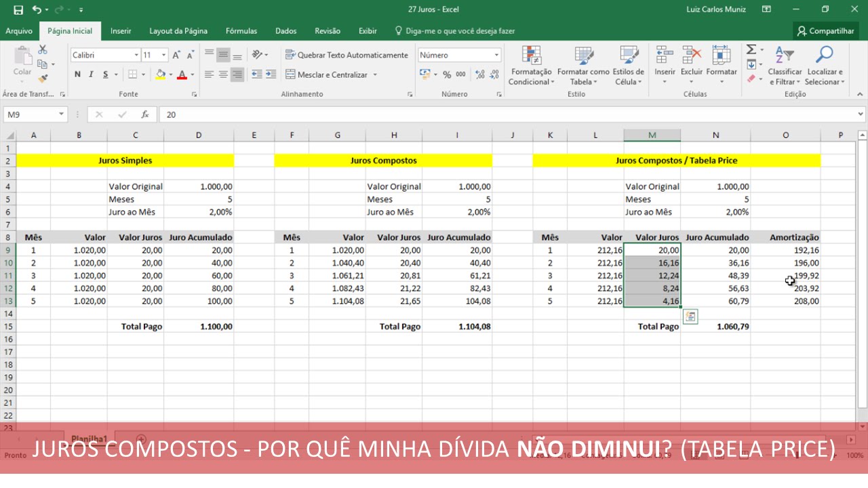This screenshot has height=488, width=868.
Task: Click the Fill down icon in Edição
Action: pyautogui.click(x=751, y=64)
